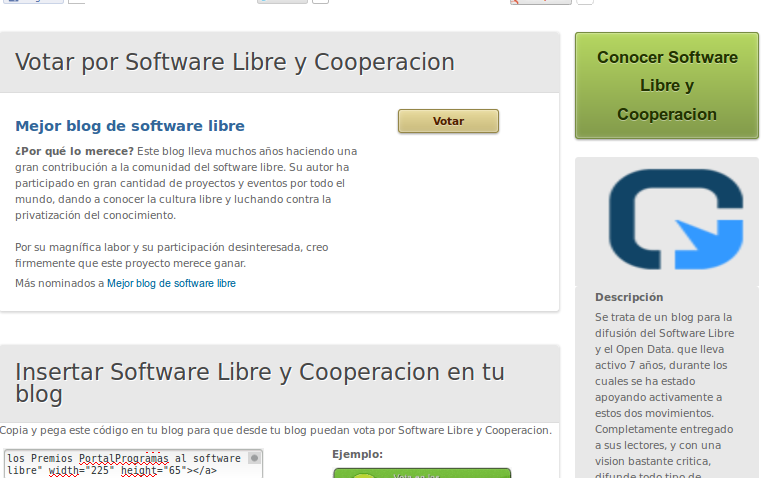Image resolution: width=767 pixels, height=478 pixels.
Task: Click the Descripción label in sidebar
Action: (x=629, y=297)
